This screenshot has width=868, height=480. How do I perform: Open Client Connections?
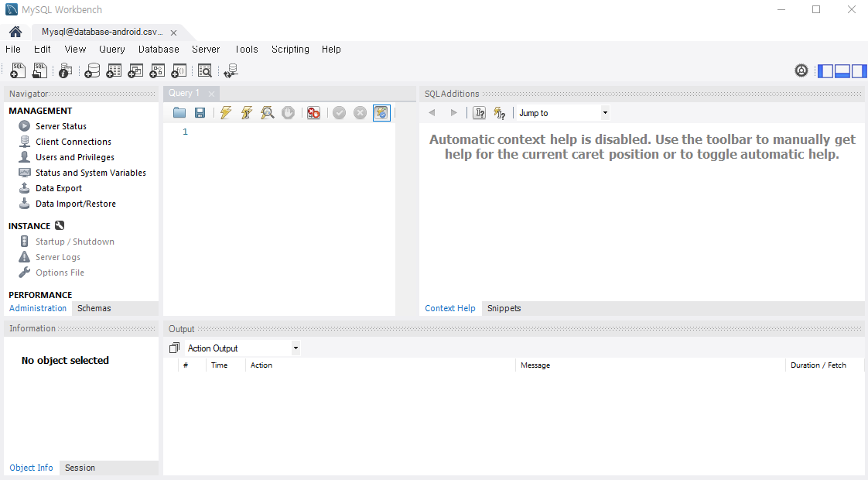73,142
